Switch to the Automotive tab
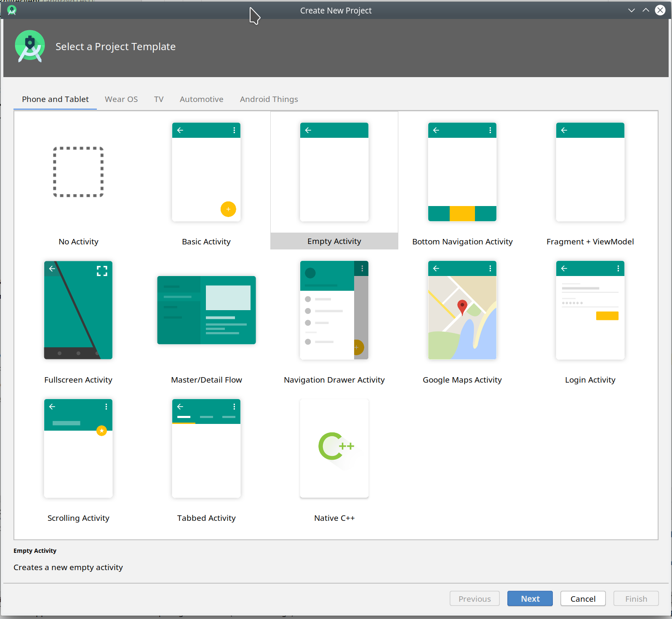Viewport: 672px width, 619px height. point(201,99)
